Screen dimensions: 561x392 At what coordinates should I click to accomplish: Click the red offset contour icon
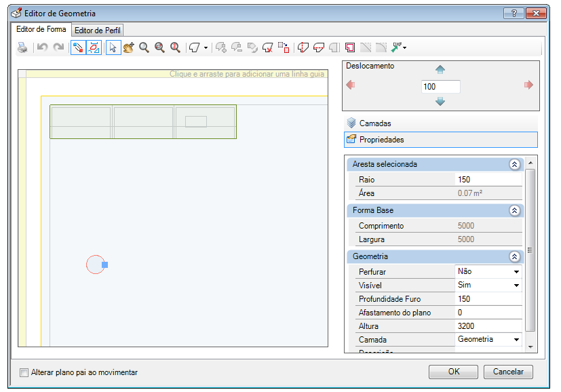pos(349,47)
